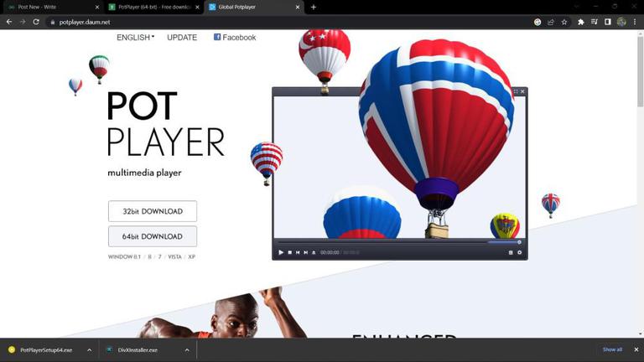Viewport: 644px width, 362px height.
Task: Expand options for DivXInstaller.exe download
Action: pos(187,350)
